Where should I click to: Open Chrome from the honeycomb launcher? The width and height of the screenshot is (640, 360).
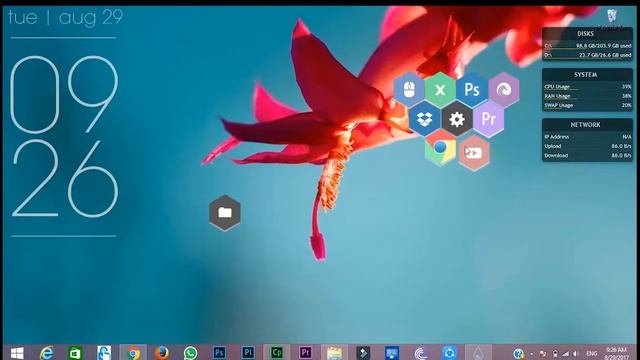(440, 149)
